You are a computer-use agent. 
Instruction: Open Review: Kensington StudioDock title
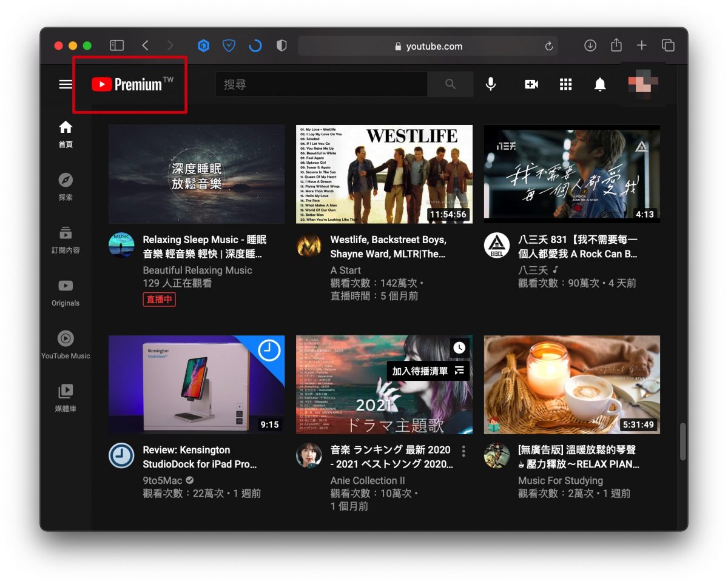200,457
